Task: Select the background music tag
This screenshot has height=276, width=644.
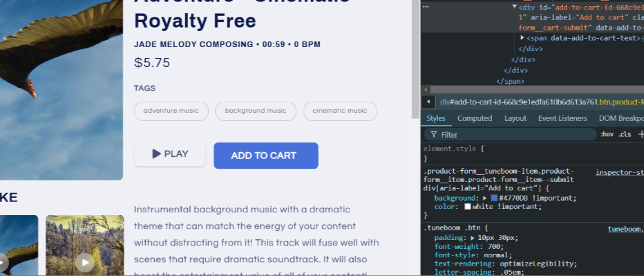Action: click(x=256, y=111)
